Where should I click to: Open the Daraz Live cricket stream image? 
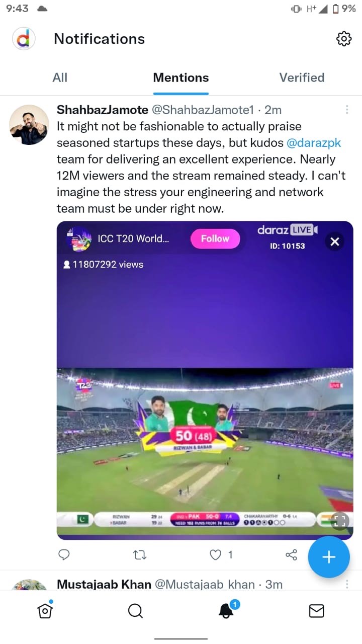coord(205,380)
